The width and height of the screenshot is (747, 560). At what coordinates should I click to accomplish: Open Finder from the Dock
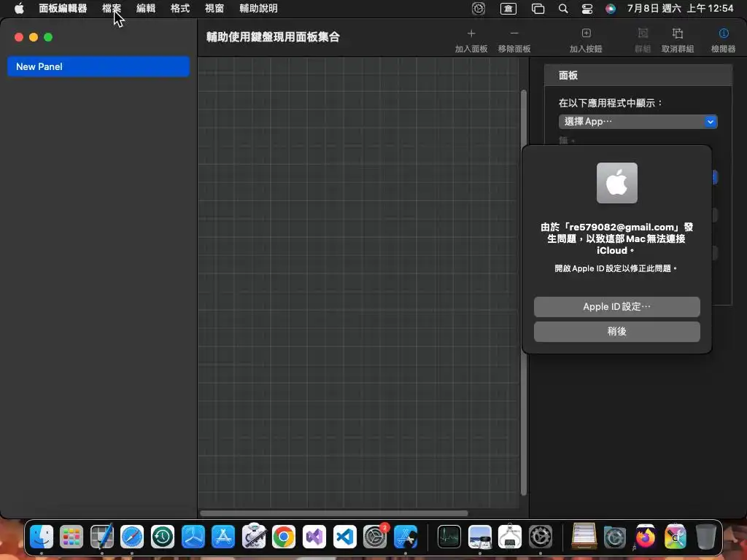click(42, 537)
